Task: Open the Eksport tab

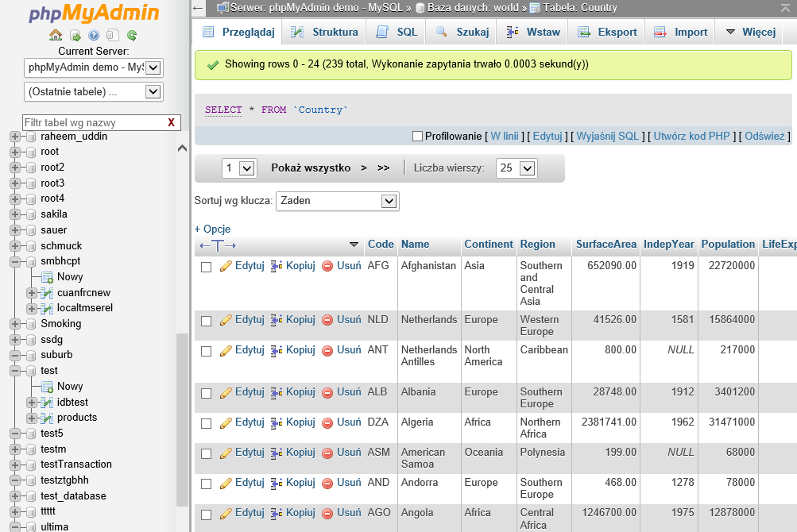Action: click(x=607, y=32)
